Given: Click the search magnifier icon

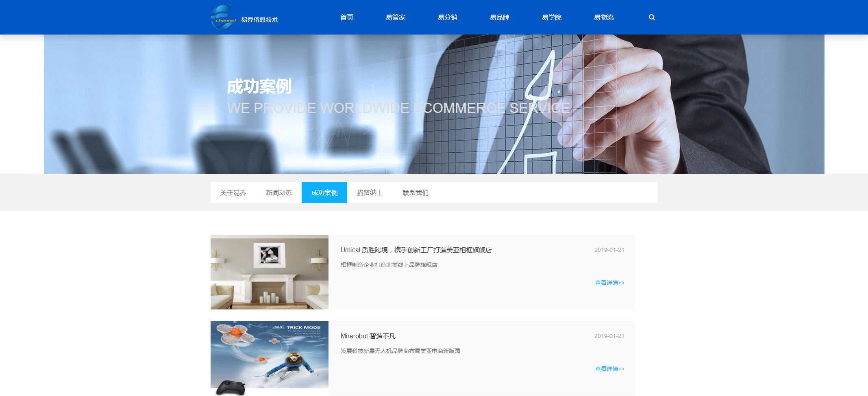Looking at the screenshot, I should click(x=652, y=17).
